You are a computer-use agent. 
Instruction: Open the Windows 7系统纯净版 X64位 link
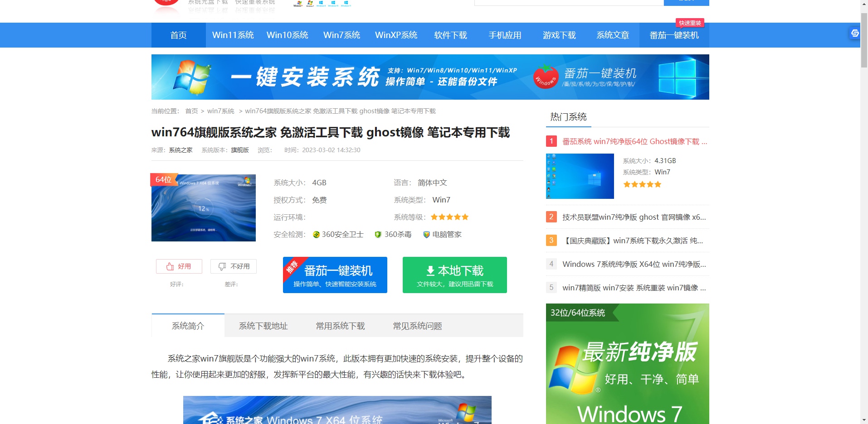[634, 264]
